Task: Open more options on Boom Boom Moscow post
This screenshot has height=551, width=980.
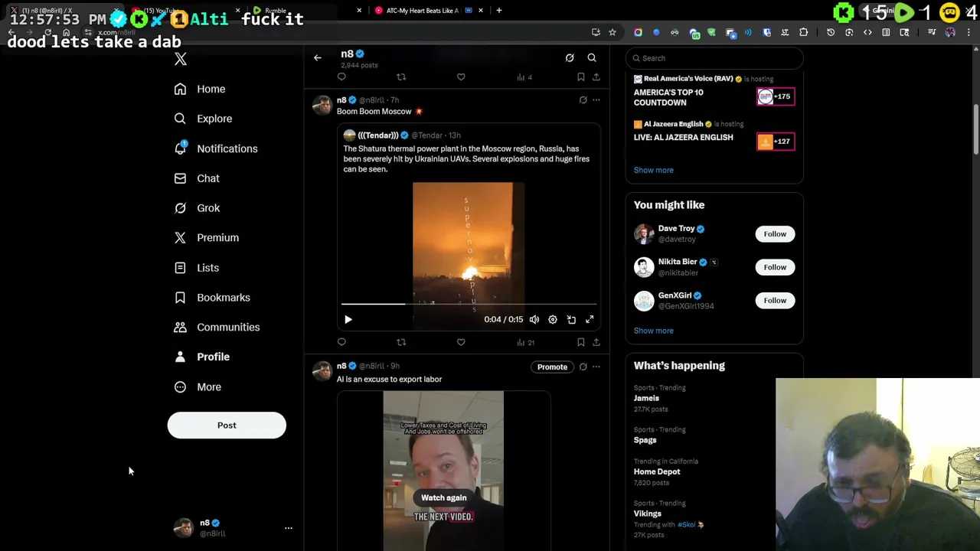Action: 596,100
